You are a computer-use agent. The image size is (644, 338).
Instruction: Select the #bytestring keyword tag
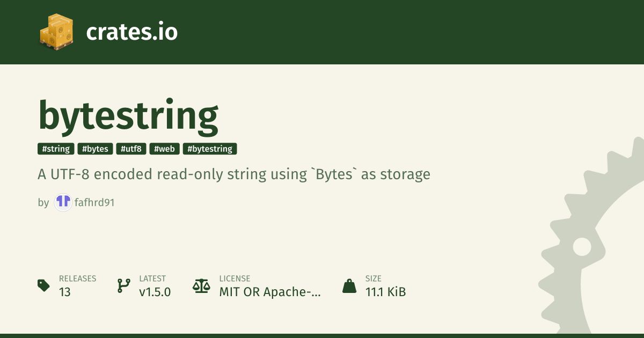[x=210, y=149]
